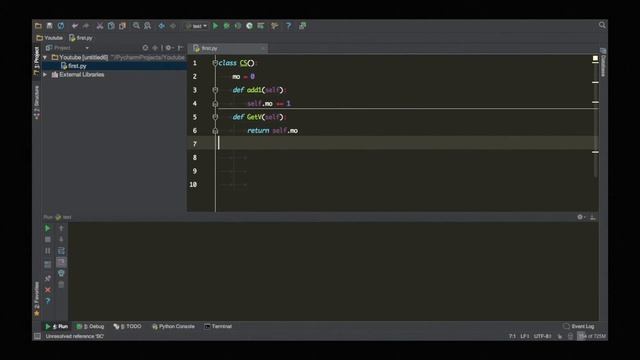Screen dimensions: 640x360
Task: Click the Up the Stack Trace arrow
Action: 61,228
